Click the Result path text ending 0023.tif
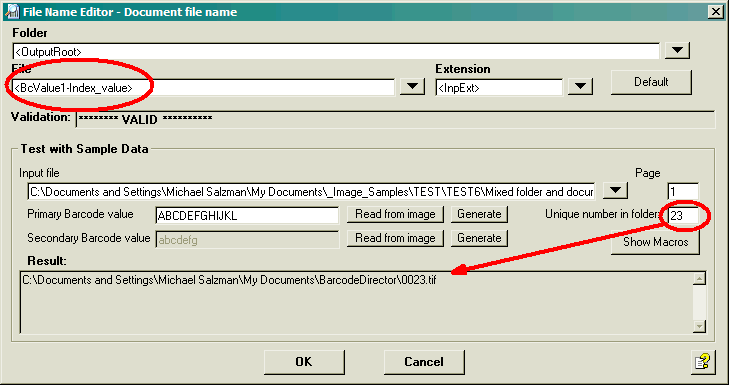Screen dimensions: 729x385 (x=229, y=280)
